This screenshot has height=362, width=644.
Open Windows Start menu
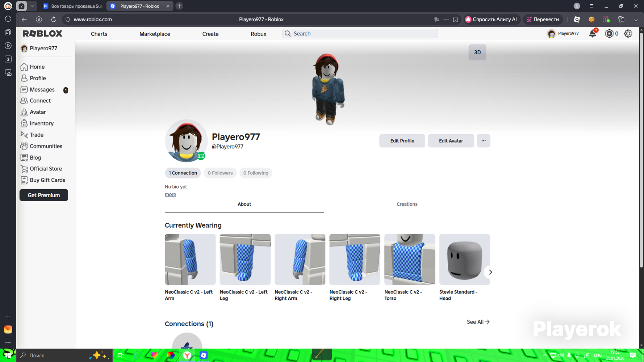coord(8,355)
